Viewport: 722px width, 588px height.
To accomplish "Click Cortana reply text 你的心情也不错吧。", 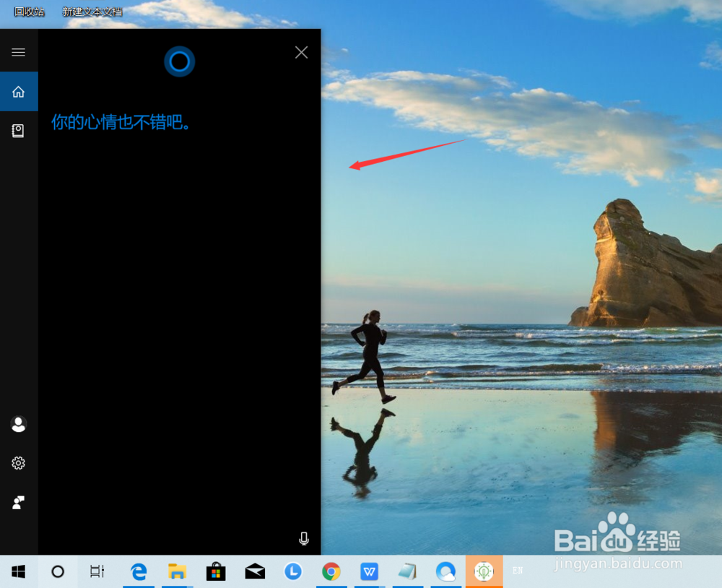I will [121, 122].
